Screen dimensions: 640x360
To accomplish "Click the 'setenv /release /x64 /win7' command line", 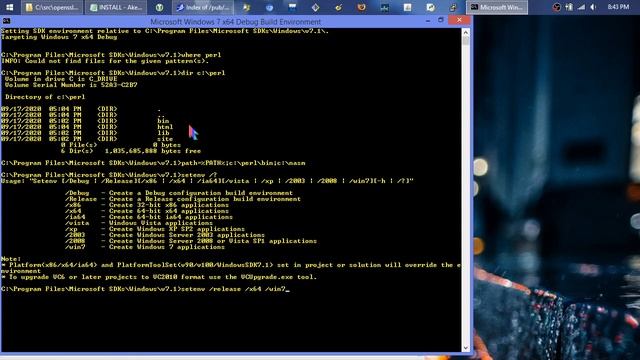I will (x=145, y=289).
